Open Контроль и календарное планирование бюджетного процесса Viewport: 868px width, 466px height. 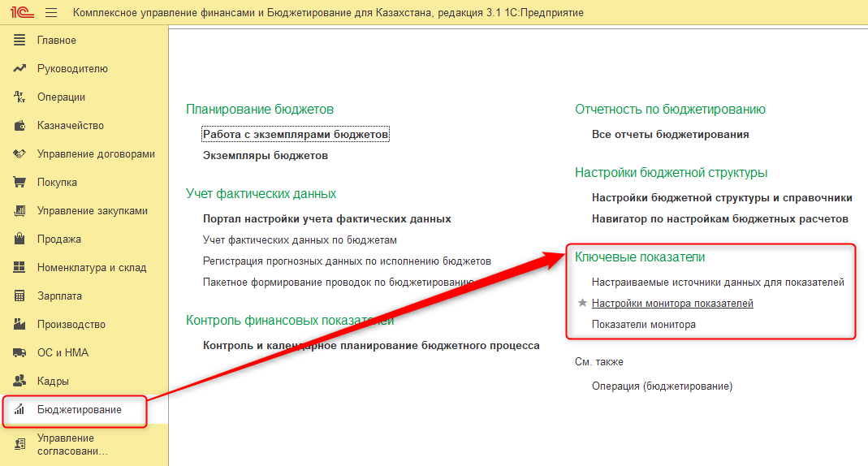point(371,345)
